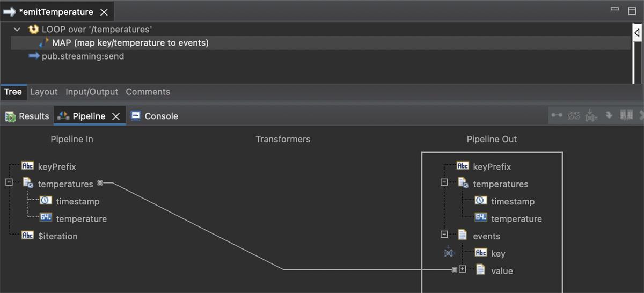This screenshot has height=293, width=644.
Task: Click the temperatures document icon in Pipeline Out
Action: (x=463, y=184)
